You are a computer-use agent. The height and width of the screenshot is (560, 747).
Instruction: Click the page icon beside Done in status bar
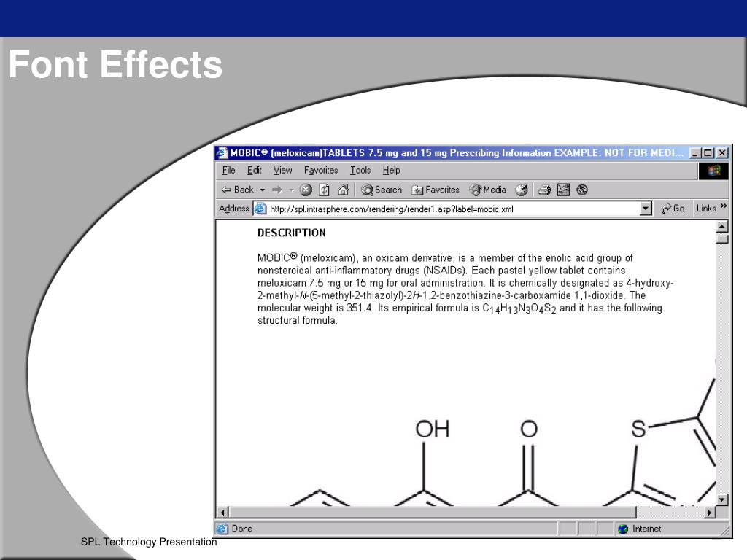point(222,529)
